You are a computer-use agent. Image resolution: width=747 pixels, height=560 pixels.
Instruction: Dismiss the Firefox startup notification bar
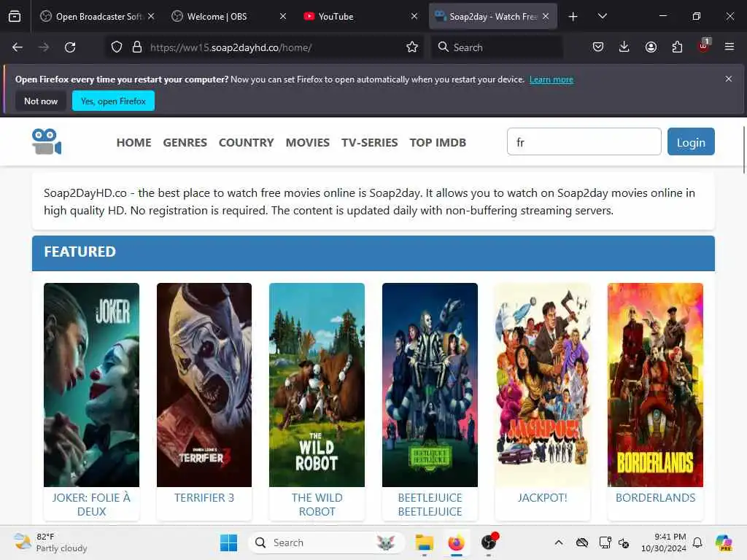click(729, 79)
